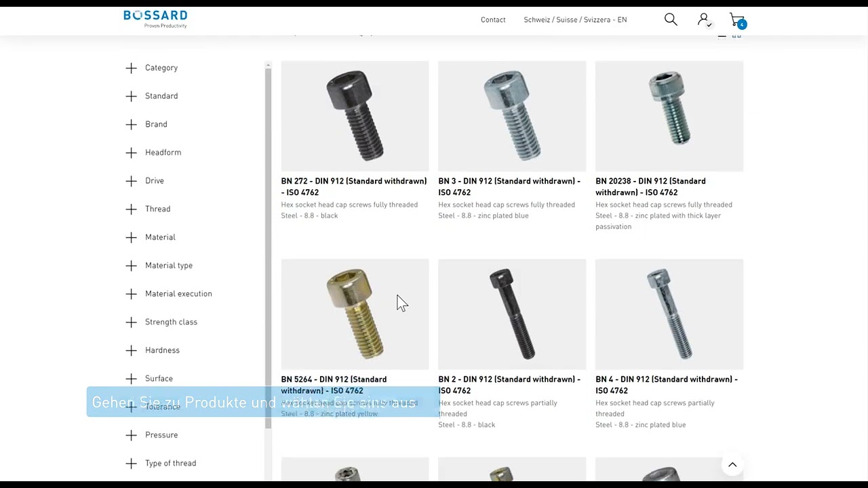Switch to grid view icon
The image size is (868, 488).
coord(736,35)
